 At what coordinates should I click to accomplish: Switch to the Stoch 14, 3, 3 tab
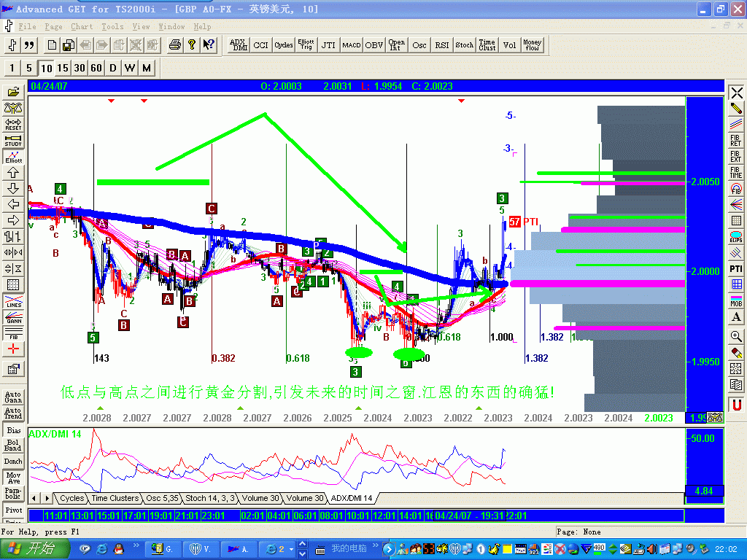209,498
